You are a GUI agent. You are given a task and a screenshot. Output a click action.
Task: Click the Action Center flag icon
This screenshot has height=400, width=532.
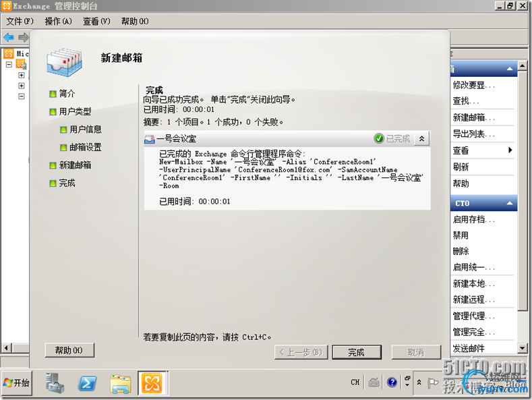coord(432,383)
